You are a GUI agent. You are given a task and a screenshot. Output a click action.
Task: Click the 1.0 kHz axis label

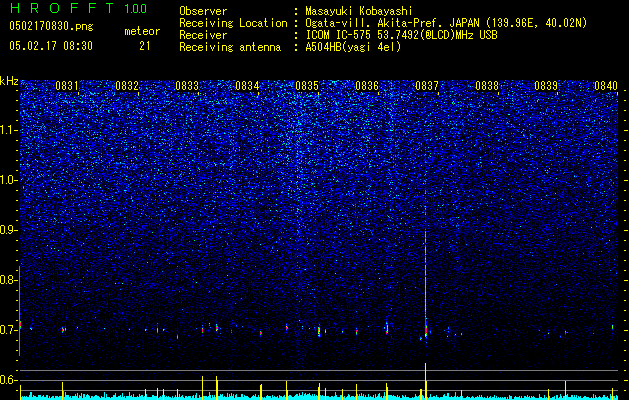tap(7, 180)
